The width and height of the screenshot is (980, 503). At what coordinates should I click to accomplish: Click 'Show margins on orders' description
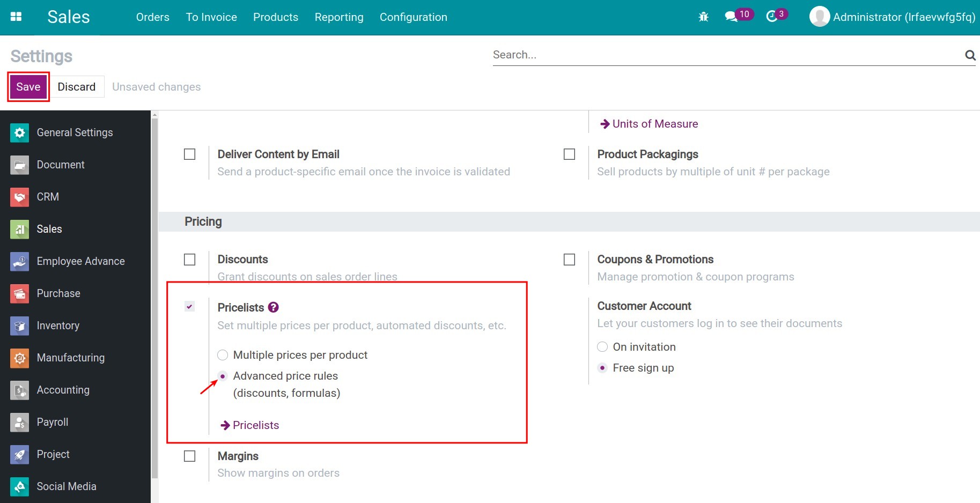pyautogui.click(x=278, y=473)
